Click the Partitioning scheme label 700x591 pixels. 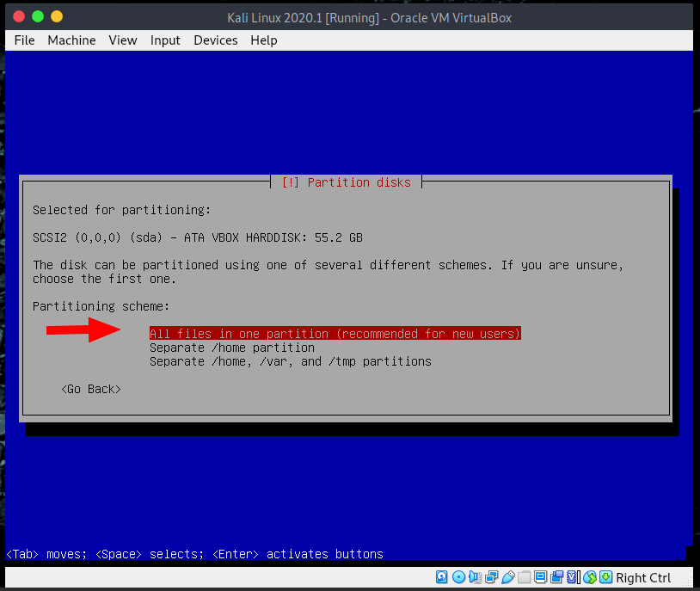point(101,306)
